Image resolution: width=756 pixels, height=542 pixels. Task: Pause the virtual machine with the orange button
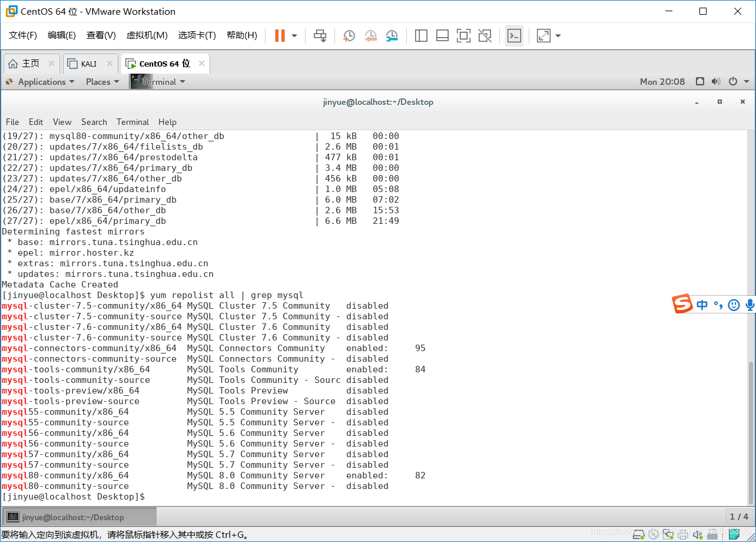click(280, 36)
